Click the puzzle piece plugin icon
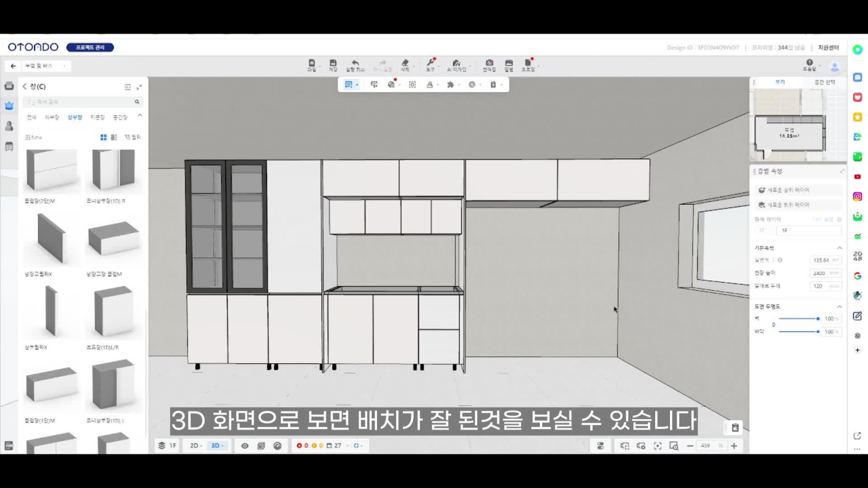 coord(450,84)
